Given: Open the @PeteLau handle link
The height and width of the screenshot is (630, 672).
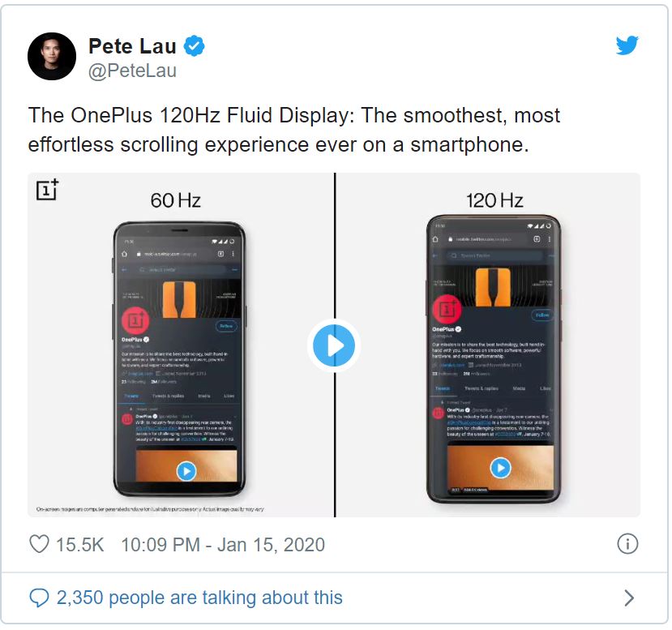Looking at the screenshot, I should (x=132, y=71).
